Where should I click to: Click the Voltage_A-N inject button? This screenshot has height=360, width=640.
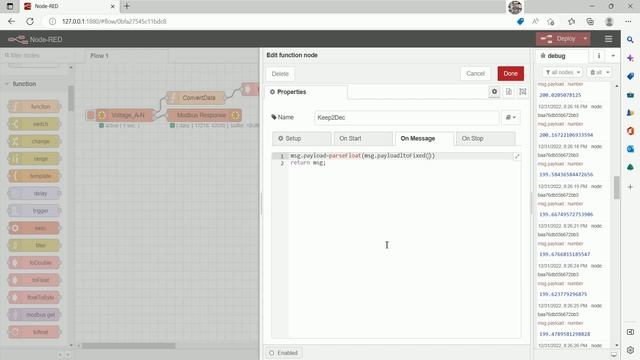click(x=91, y=116)
